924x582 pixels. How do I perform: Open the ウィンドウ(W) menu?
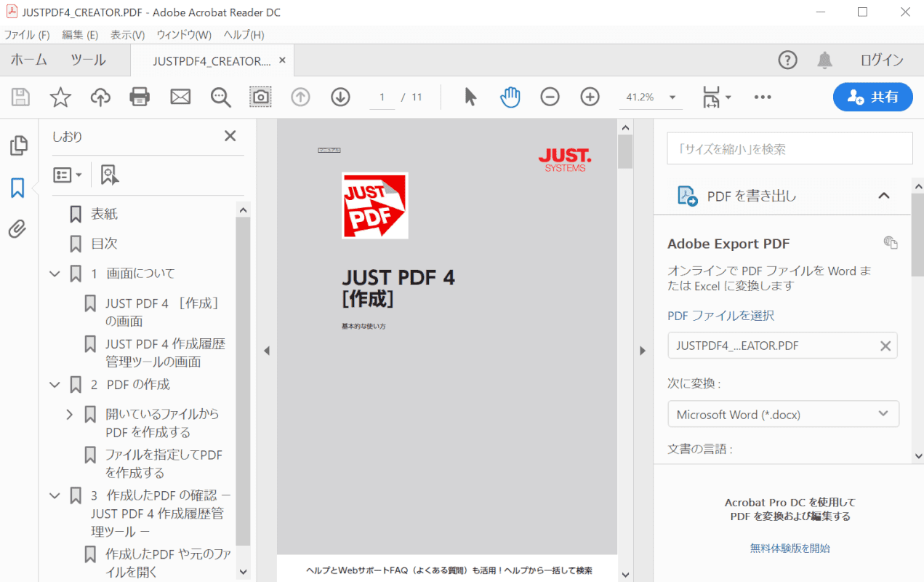tap(184, 35)
